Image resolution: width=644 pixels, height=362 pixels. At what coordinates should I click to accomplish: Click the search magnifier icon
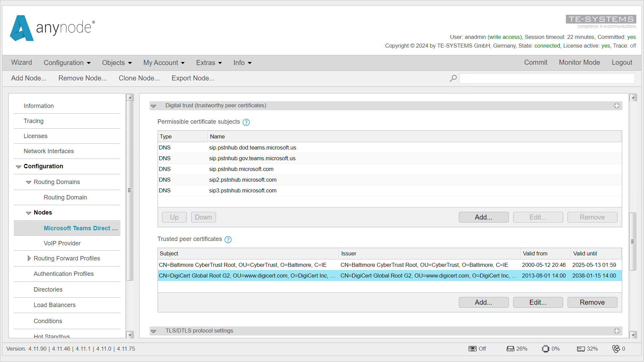(453, 78)
